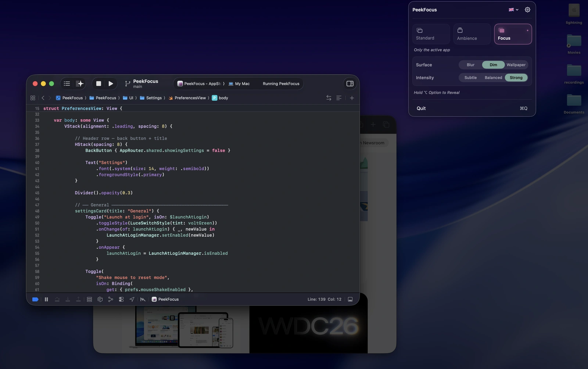Open the PreferencesView file jump bar item
The image size is (588, 369).
(187, 98)
